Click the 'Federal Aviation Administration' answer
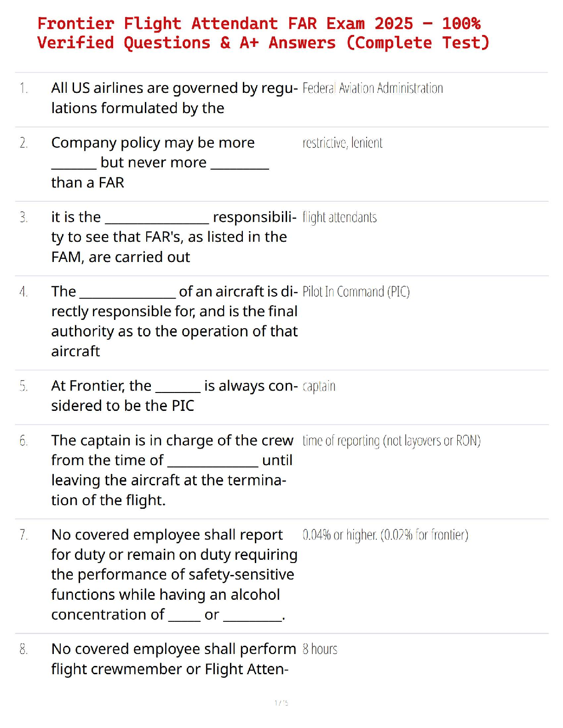563x728 pixels. (373, 88)
